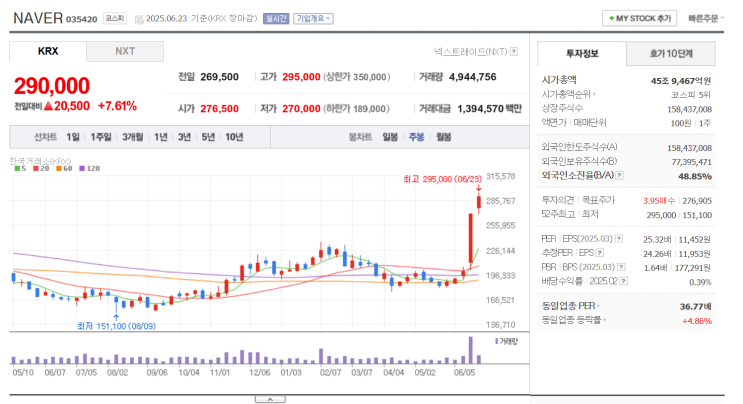The image size is (743, 404).
Task: Switch to the KRX tab
Action: [x=48, y=51]
